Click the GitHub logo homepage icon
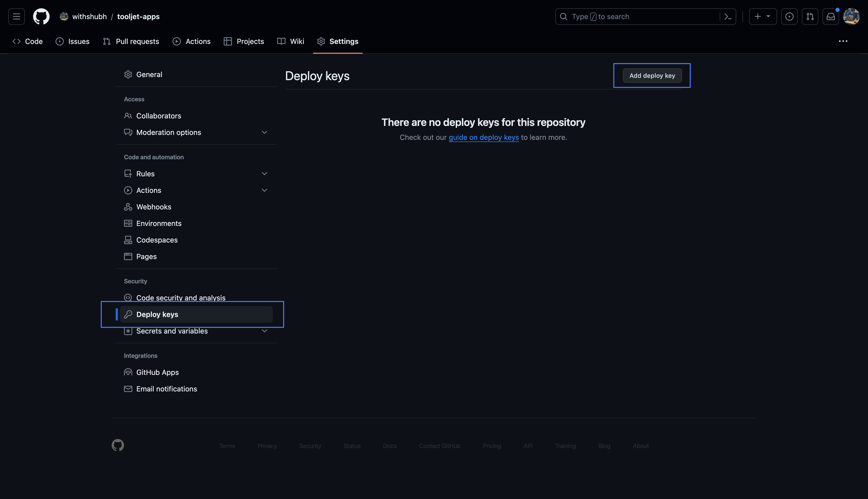 pos(41,17)
